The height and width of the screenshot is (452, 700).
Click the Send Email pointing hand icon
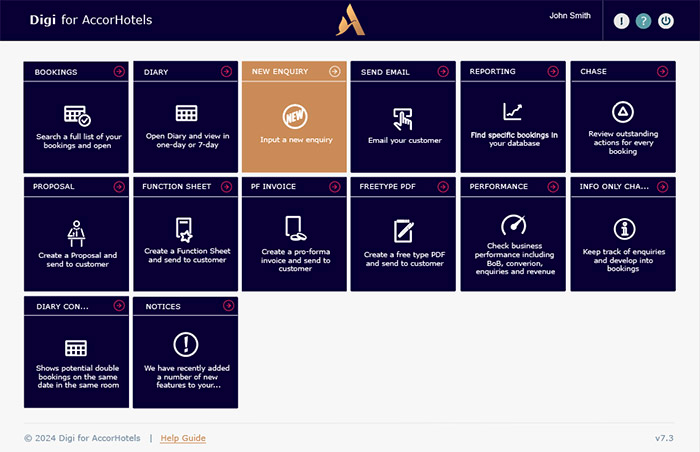[403, 119]
